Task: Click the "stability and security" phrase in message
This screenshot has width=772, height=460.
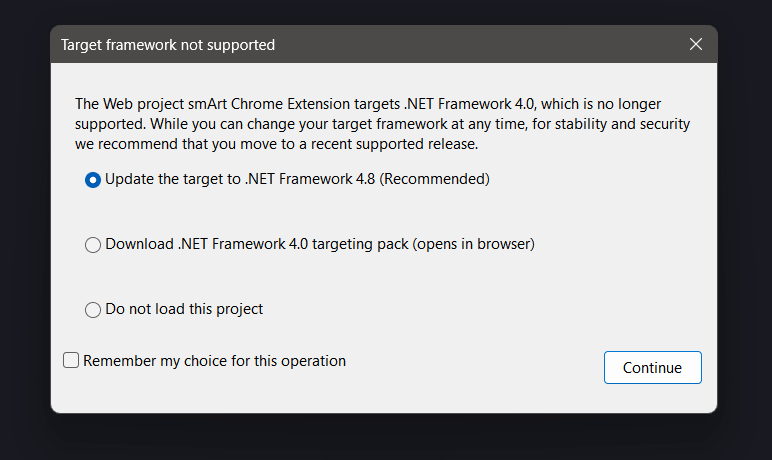Action: (x=616, y=124)
